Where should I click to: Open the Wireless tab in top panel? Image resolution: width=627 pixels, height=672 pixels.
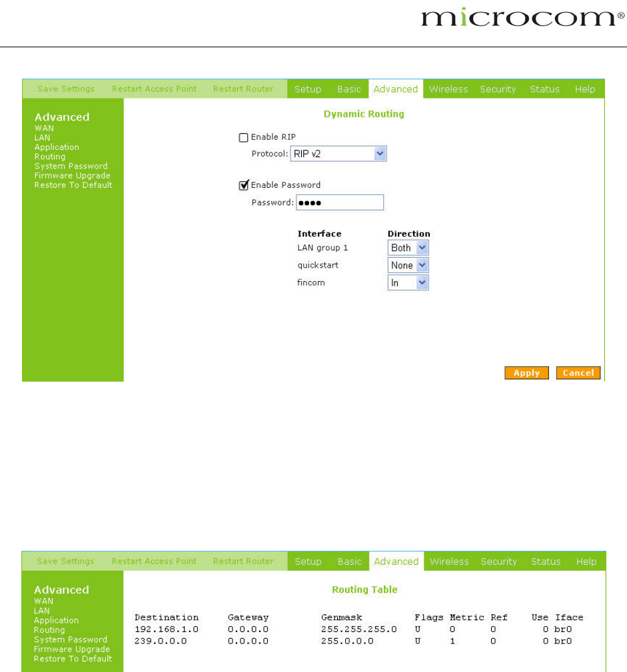click(448, 89)
